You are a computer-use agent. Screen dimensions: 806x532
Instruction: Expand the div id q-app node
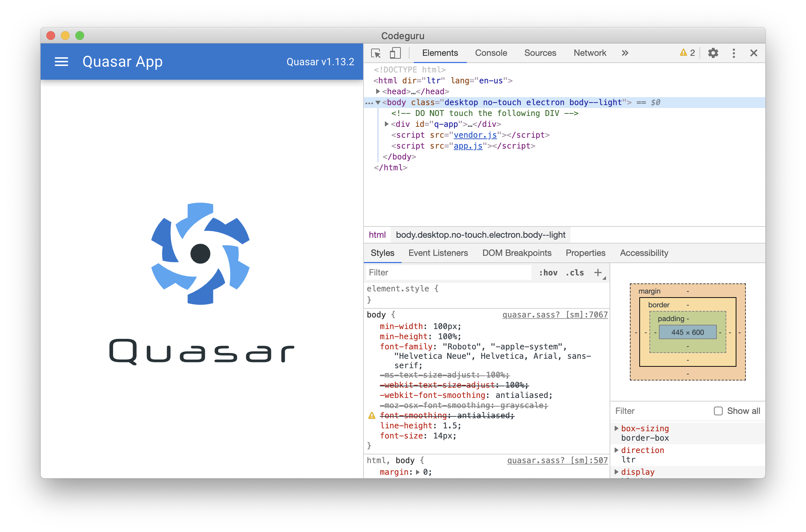387,124
